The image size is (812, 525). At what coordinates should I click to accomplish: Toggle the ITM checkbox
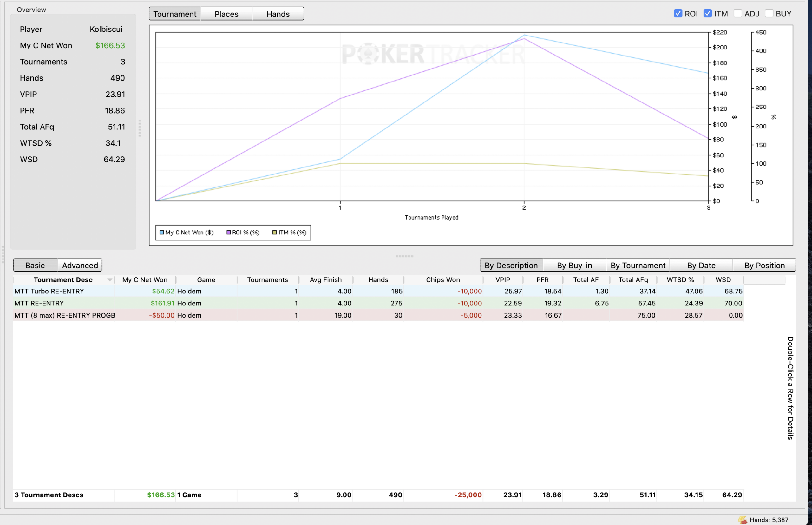[x=707, y=14]
